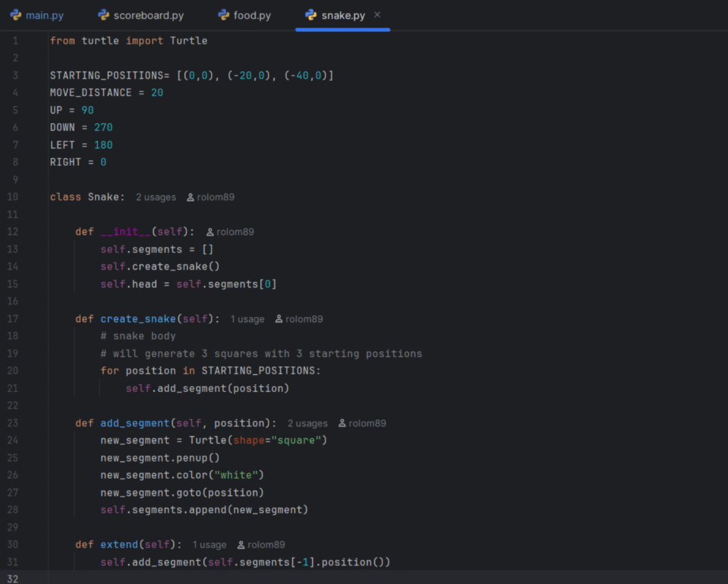The height and width of the screenshot is (584, 728).
Task: Click the author icon on extend method line
Action: coord(242,545)
